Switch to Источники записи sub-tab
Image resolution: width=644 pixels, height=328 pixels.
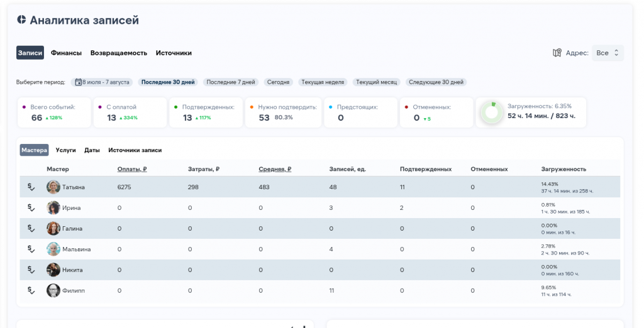tap(135, 150)
